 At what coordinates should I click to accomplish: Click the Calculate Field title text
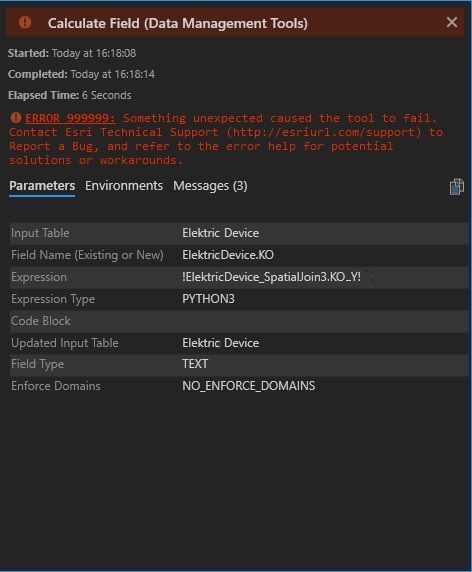point(178,23)
